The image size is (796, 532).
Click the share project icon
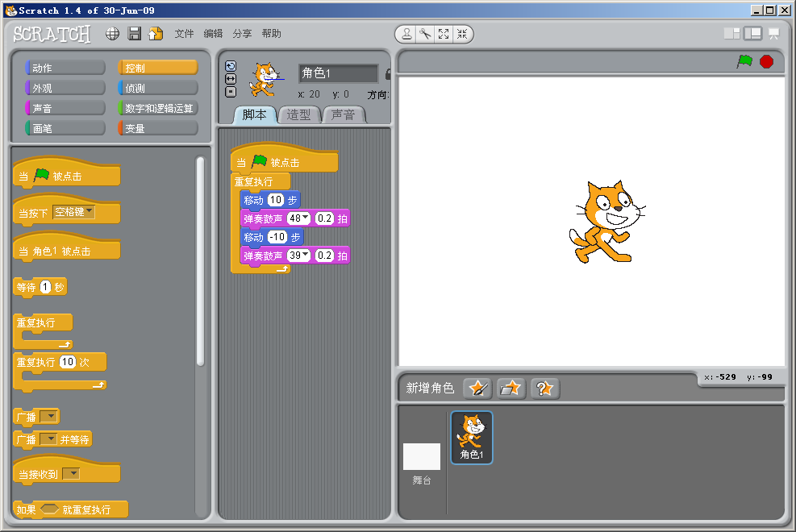(x=156, y=34)
